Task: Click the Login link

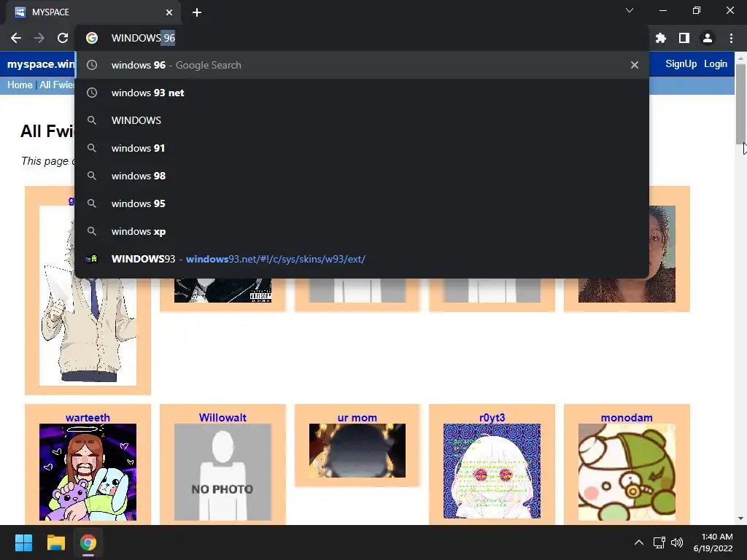Action: (x=716, y=64)
